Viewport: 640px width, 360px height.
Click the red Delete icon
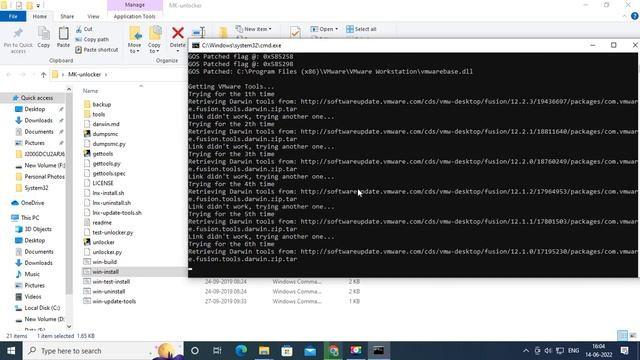178,33
